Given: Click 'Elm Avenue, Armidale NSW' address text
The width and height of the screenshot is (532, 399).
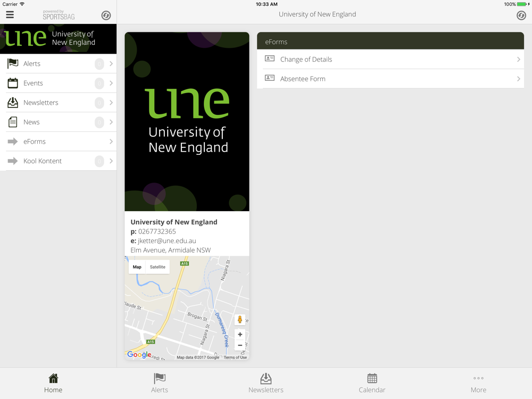Looking at the screenshot, I should (171, 250).
